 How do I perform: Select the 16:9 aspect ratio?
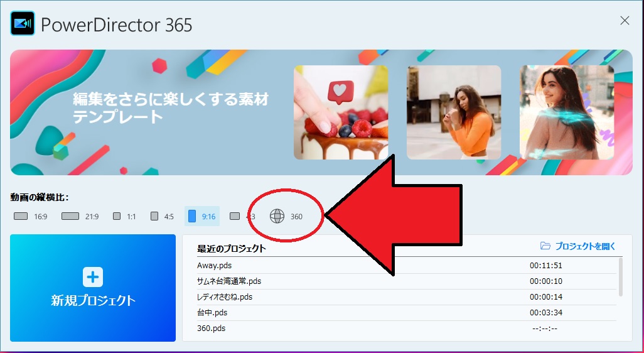pos(30,216)
